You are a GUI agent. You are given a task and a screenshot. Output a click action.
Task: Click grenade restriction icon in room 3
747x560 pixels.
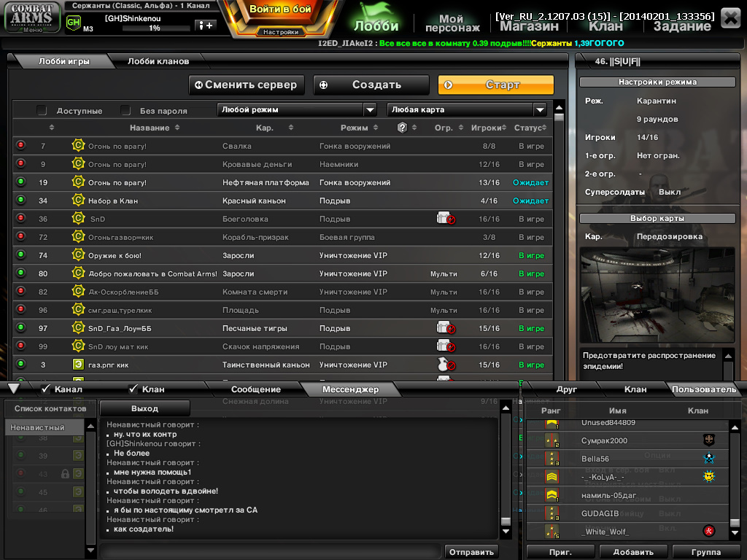tap(446, 365)
